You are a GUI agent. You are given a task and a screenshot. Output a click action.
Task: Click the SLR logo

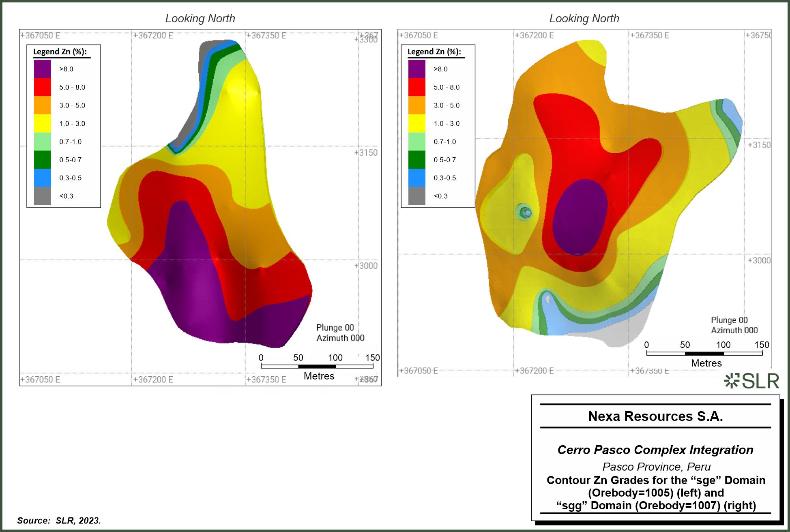(751, 381)
